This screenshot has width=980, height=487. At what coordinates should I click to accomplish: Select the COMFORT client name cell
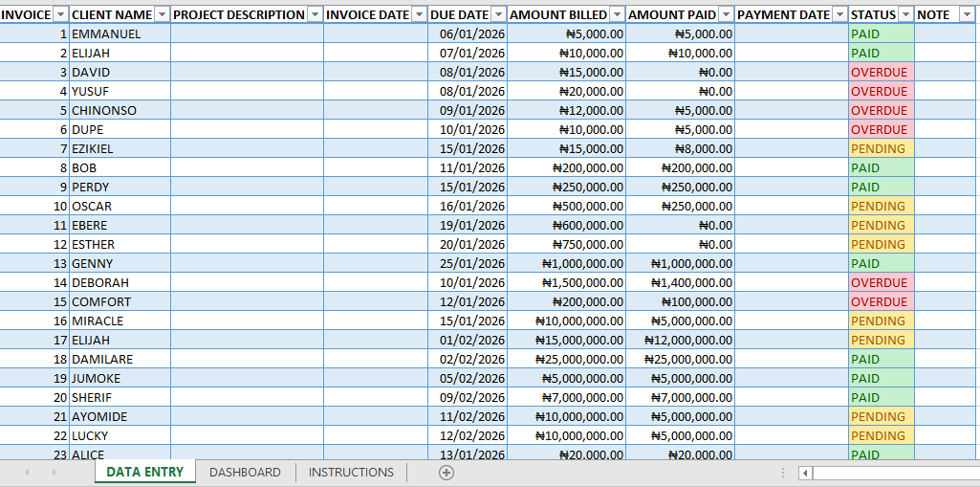[120, 301]
